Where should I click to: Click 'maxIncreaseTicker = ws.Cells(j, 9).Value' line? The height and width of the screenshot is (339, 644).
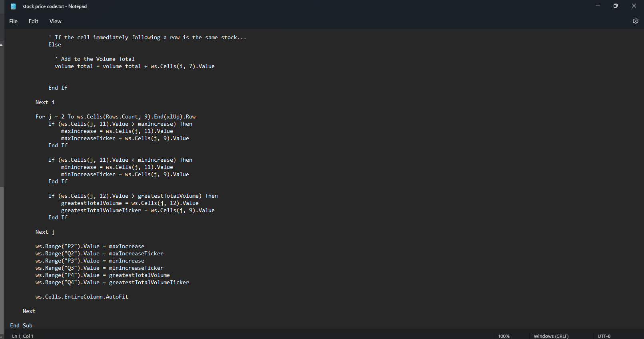[x=125, y=138]
